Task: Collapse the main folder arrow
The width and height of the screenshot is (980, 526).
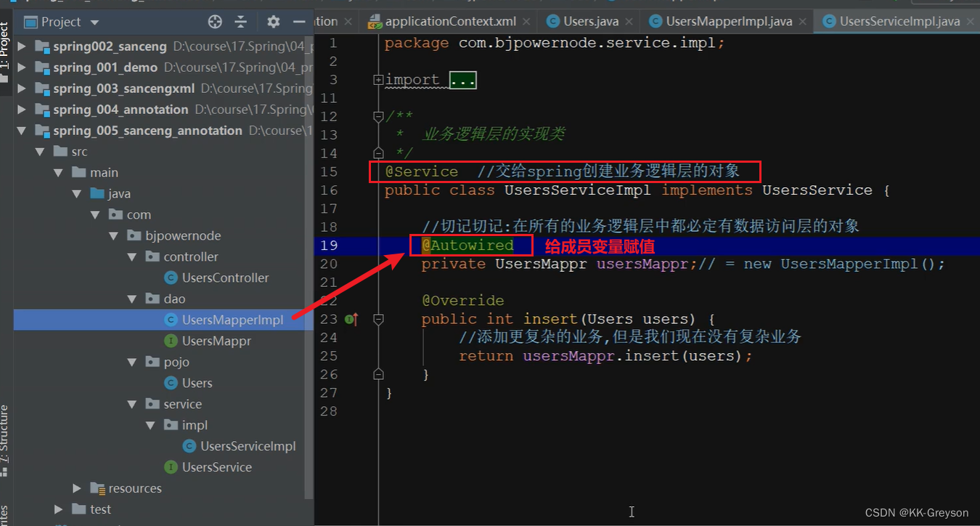Action: tap(58, 173)
